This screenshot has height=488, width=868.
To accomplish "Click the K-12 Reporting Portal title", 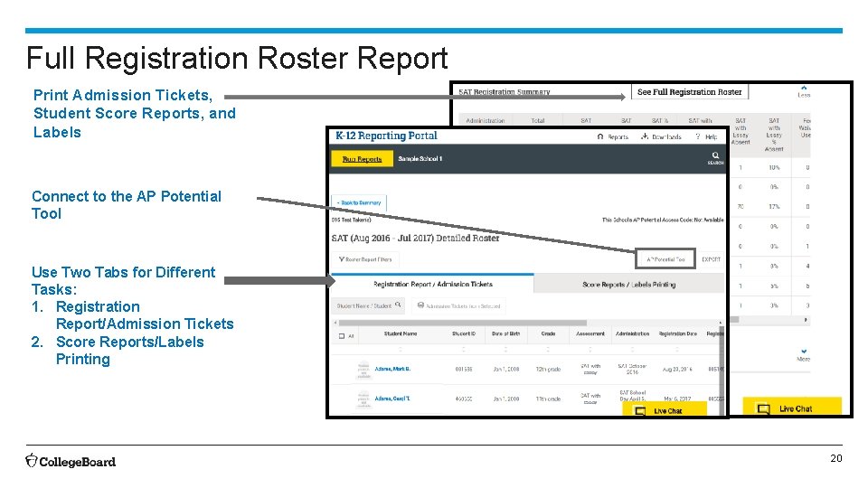I will tap(386, 136).
